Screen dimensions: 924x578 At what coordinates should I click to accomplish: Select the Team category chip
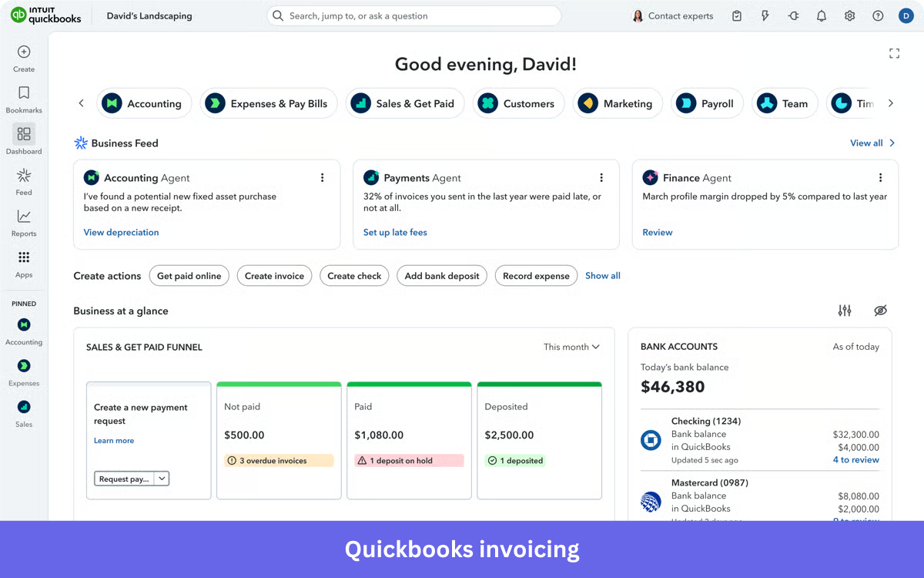(785, 103)
